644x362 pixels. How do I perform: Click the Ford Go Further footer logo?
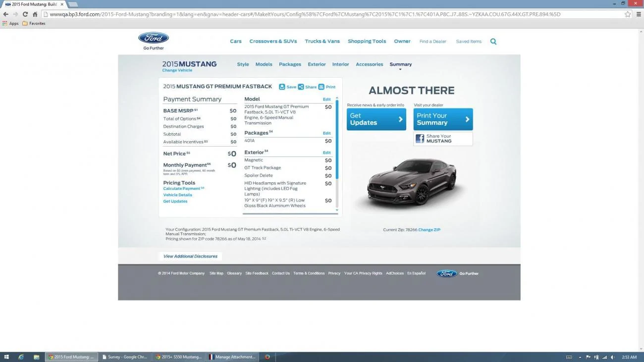tap(458, 273)
